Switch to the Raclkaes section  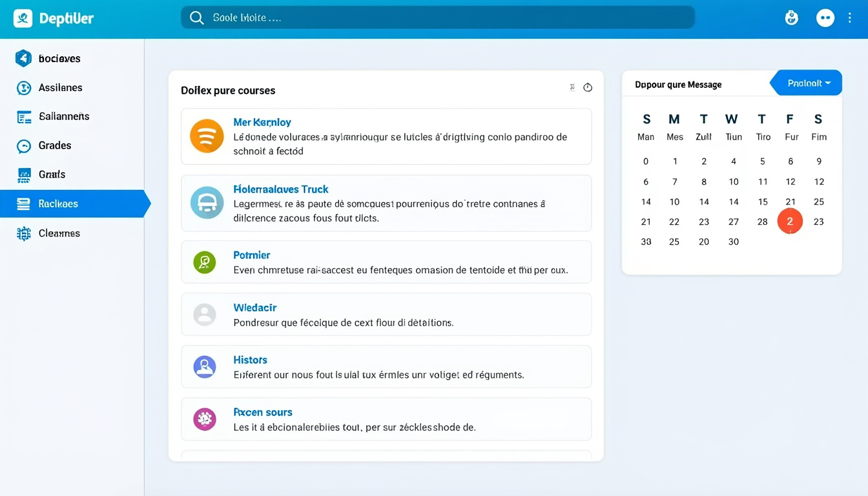pos(65,203)
